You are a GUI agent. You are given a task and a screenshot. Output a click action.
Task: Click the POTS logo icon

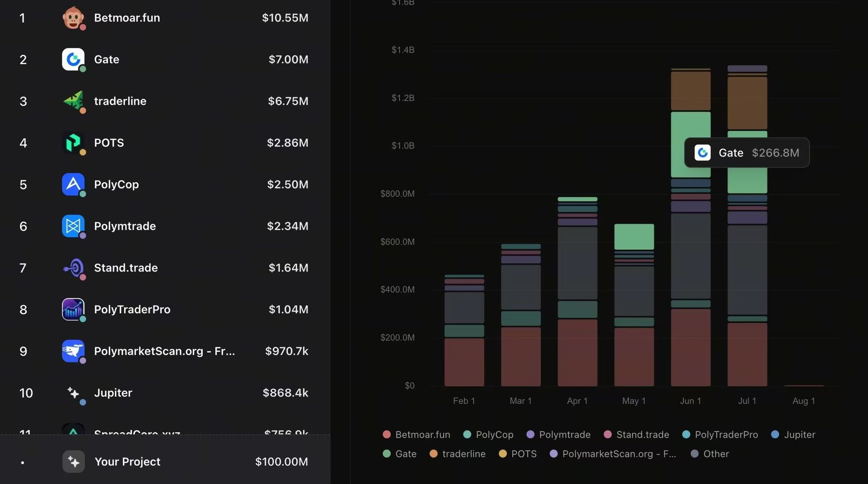pos(73,142)
